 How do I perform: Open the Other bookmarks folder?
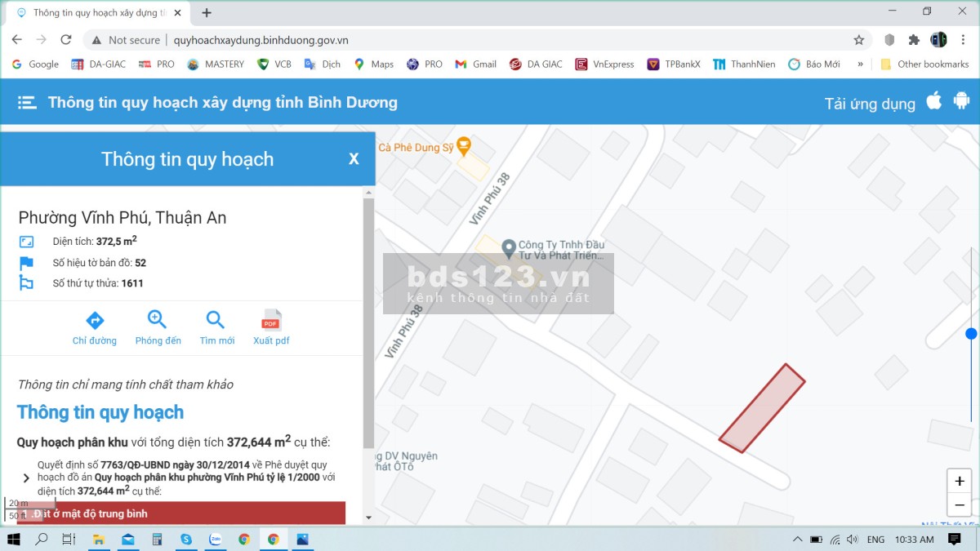click(924, 64)
